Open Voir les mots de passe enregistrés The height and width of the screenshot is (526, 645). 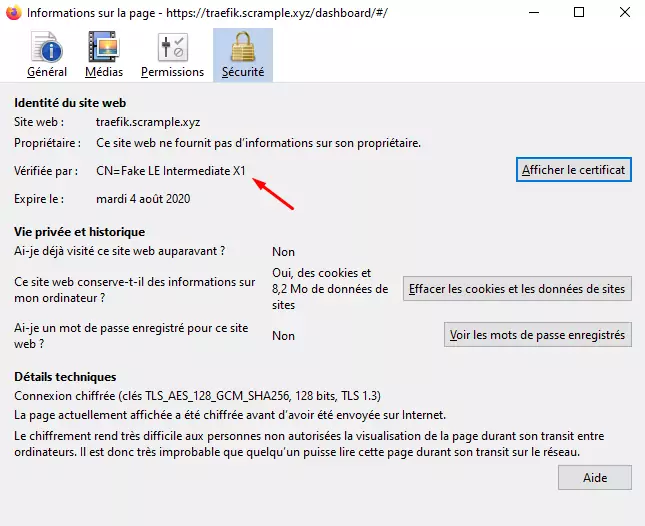(x=538, y=335)
